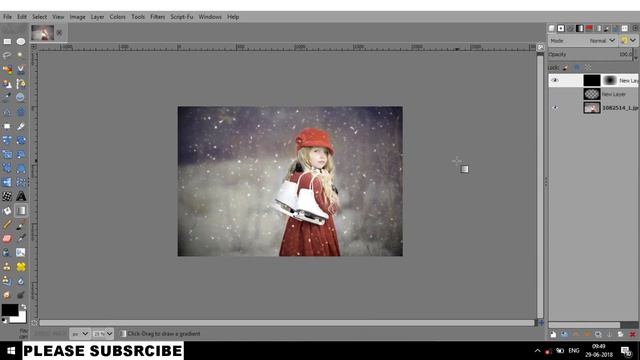Select the Gradient tool
Image resolution: width=640 pixels, height=360 pixels.
[21, 211]
